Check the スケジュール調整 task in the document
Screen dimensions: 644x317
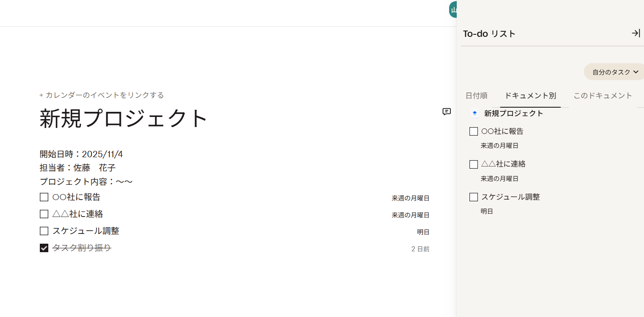point(44,231)
